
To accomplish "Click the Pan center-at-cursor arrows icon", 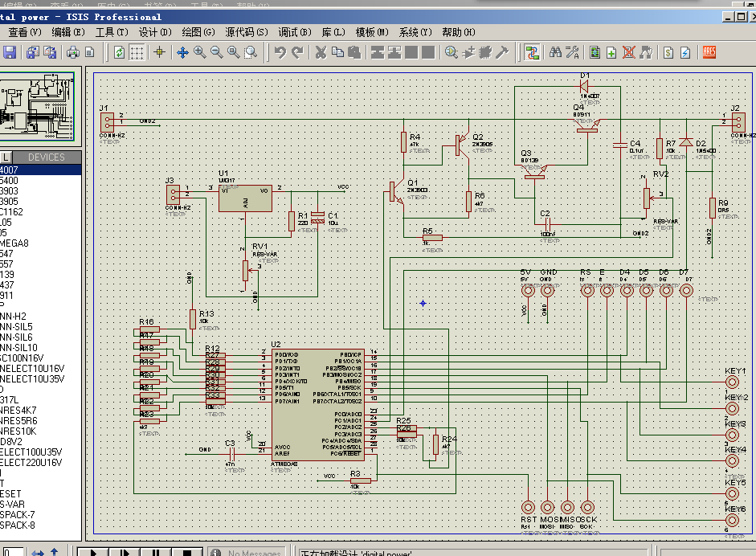I will (x=182, y=52).
